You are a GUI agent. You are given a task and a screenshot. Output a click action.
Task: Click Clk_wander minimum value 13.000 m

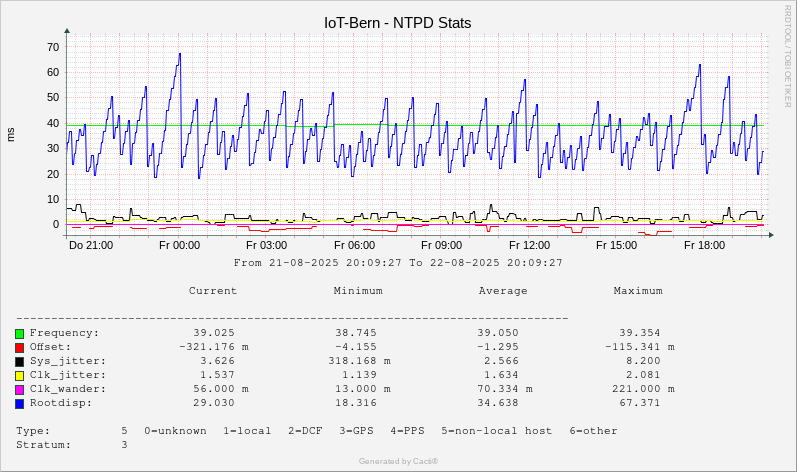click(x=363, y=389)
